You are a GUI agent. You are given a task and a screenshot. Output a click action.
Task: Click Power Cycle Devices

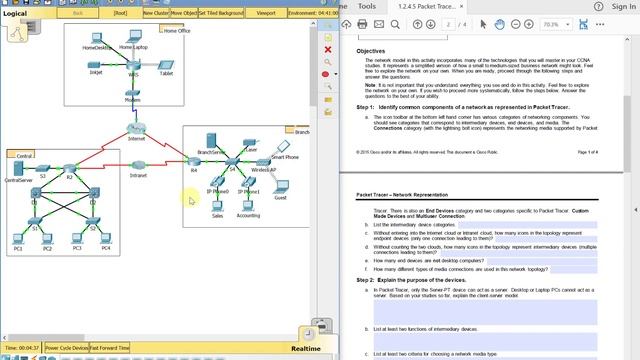(x=67, y=348)
